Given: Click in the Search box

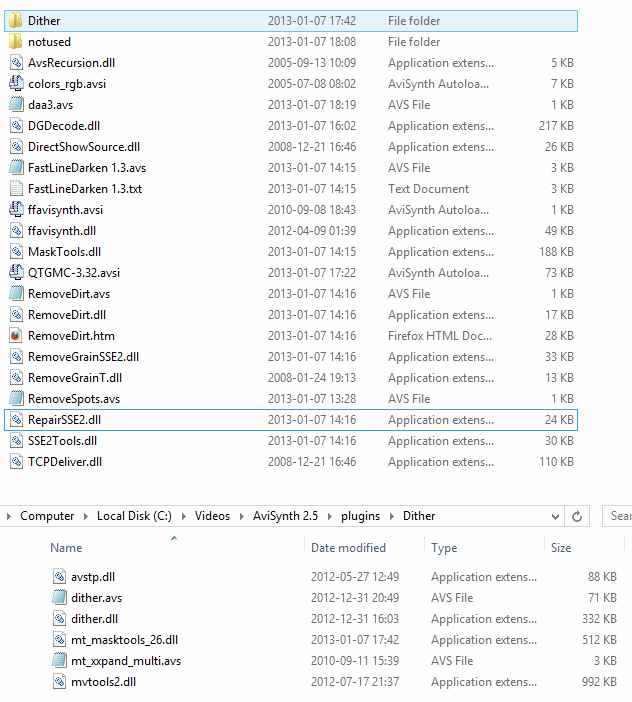Looking at the screenshot, I should click(618, 516).
